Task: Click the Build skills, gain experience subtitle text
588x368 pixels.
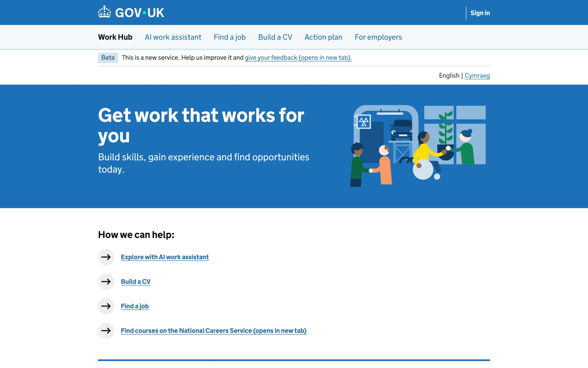Action: click(204, 163)
